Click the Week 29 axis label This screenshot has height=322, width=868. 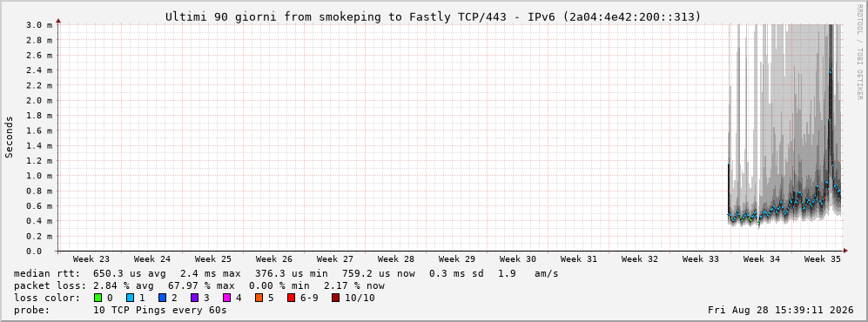(x=457, y=259)
